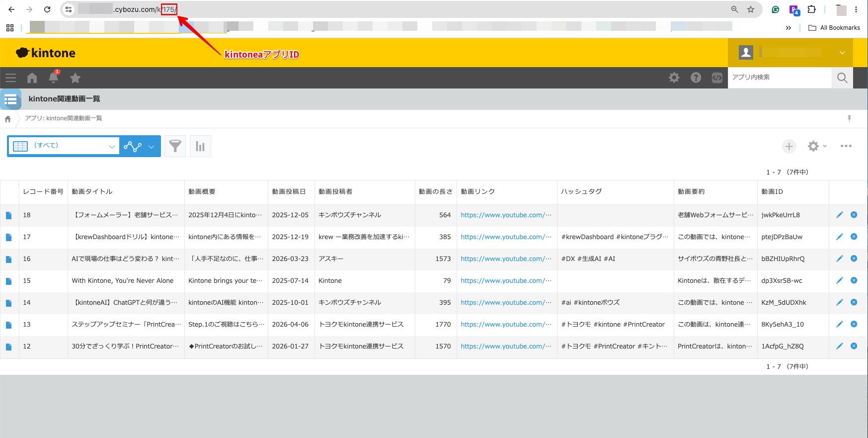Viewport: 868px width, 438px height.
Task: Delete record 15 with blue x icon
Action: click(854, 280)
